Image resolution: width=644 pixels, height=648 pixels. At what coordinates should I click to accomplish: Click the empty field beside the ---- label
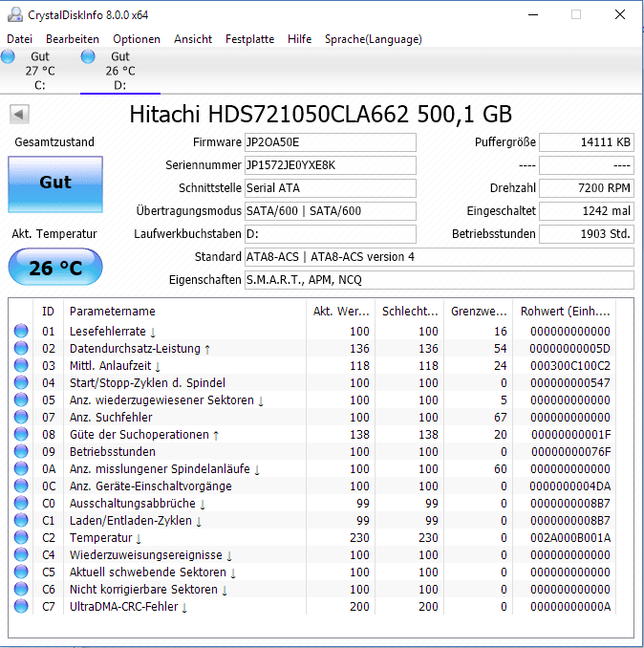click(587, 165)
